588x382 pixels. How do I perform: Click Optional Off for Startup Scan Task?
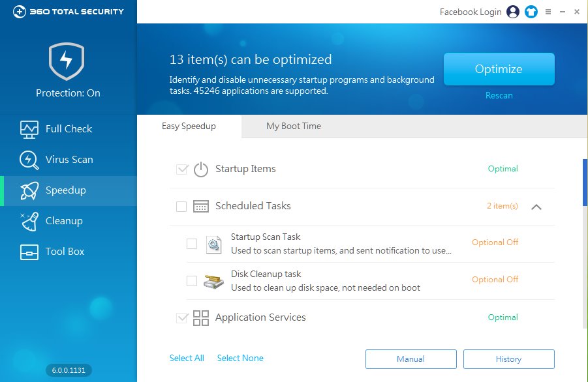[x=495, y=242]
